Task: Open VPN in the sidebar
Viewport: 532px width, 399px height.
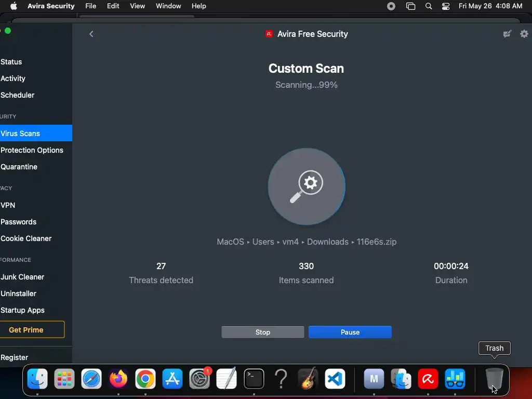Action: tap(8, 205)
